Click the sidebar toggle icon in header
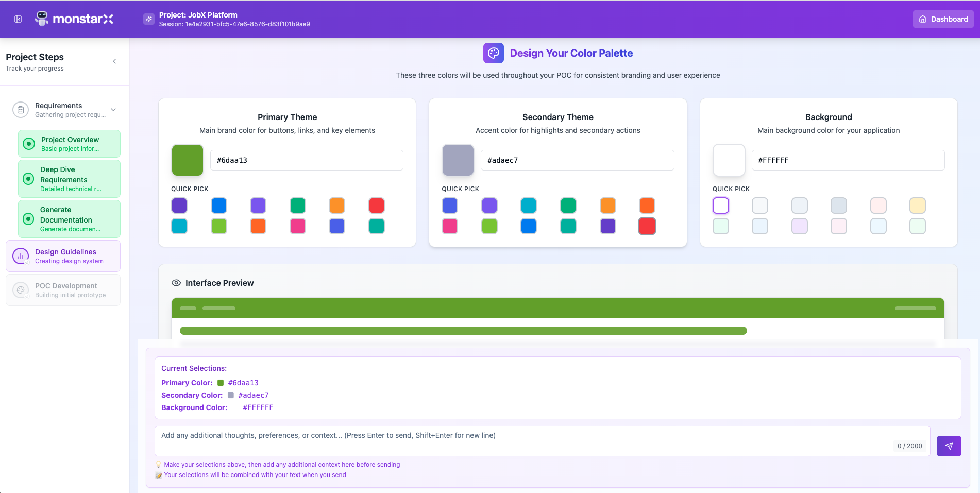Image resolution: width=980 pixels, height=493 pixels. (18, 19)
